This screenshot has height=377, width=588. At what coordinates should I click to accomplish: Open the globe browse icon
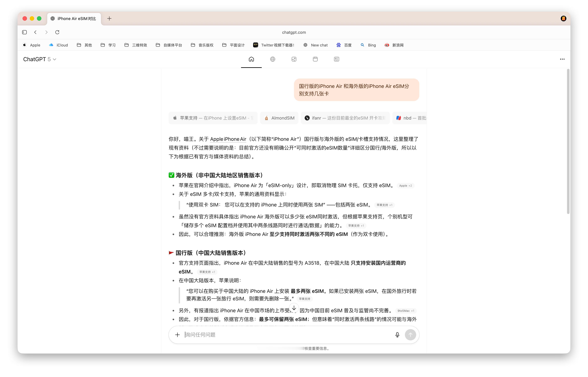click(273, 59)
